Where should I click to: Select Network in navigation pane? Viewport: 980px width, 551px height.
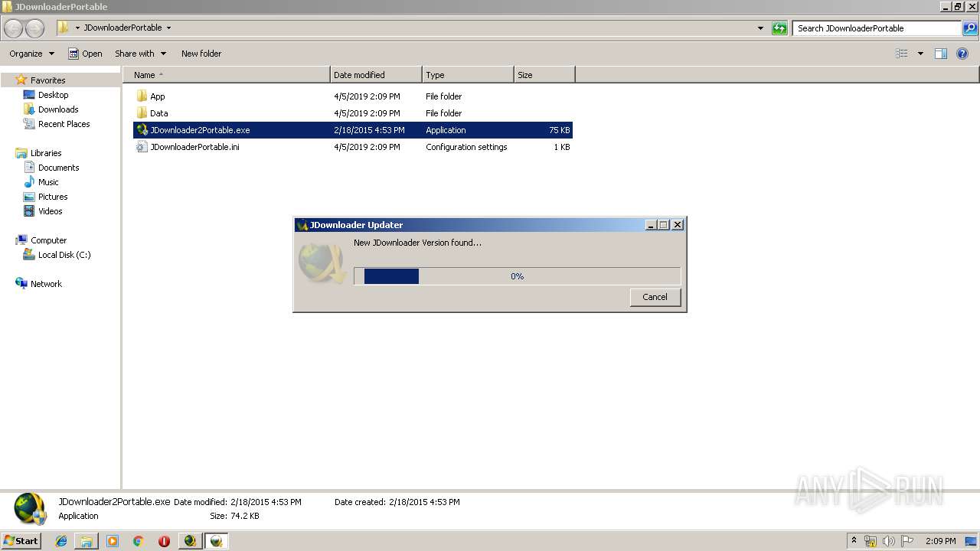coord(46,284)
